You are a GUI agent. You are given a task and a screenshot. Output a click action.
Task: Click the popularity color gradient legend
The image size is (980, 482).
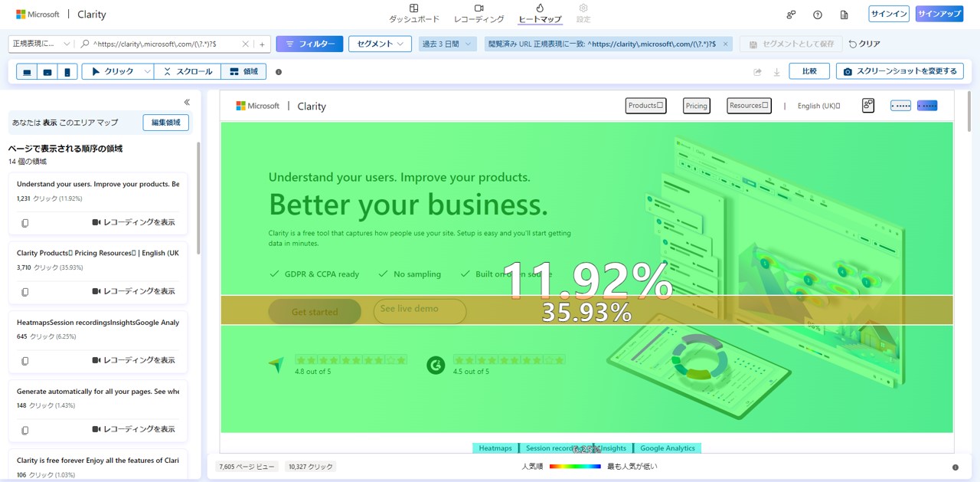tap(575, 467)
